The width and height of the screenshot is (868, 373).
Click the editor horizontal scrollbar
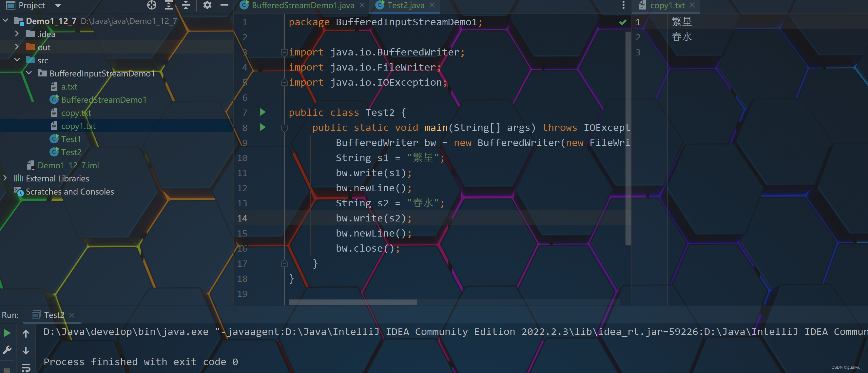pos(353,302)
